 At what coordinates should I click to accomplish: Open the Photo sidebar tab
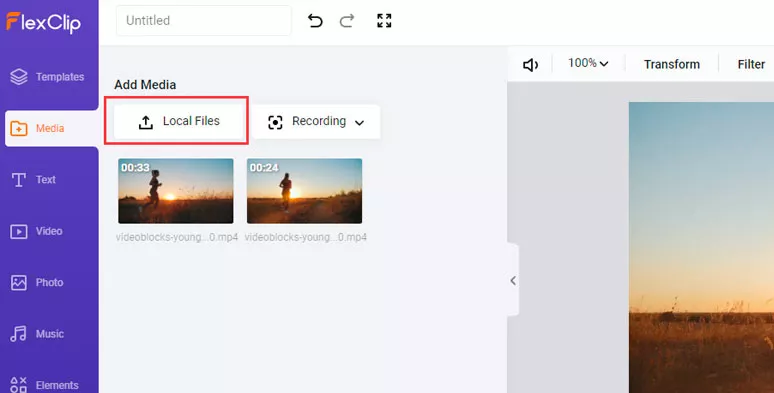[37, 282]
